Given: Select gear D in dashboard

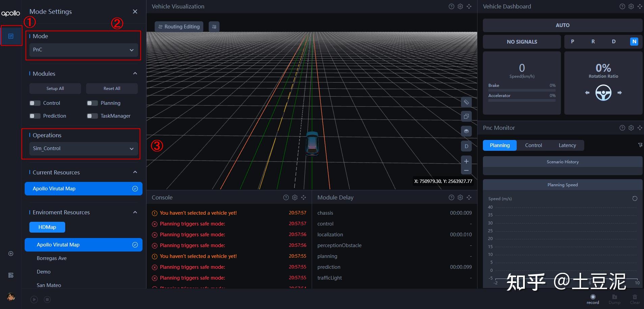Looking at the screenshot, I should pyautogui.click(x=614, y=42).
